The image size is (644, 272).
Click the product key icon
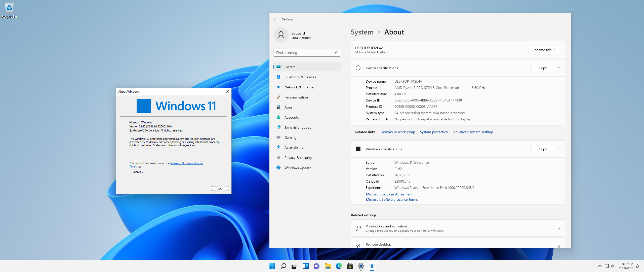pos(358,228)
